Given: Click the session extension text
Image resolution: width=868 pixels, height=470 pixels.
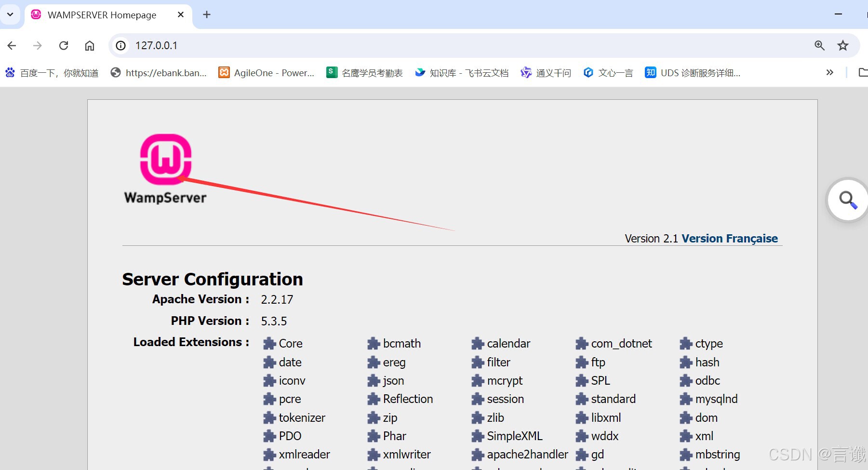Looking at the screenshot, I should pos(506,399).
